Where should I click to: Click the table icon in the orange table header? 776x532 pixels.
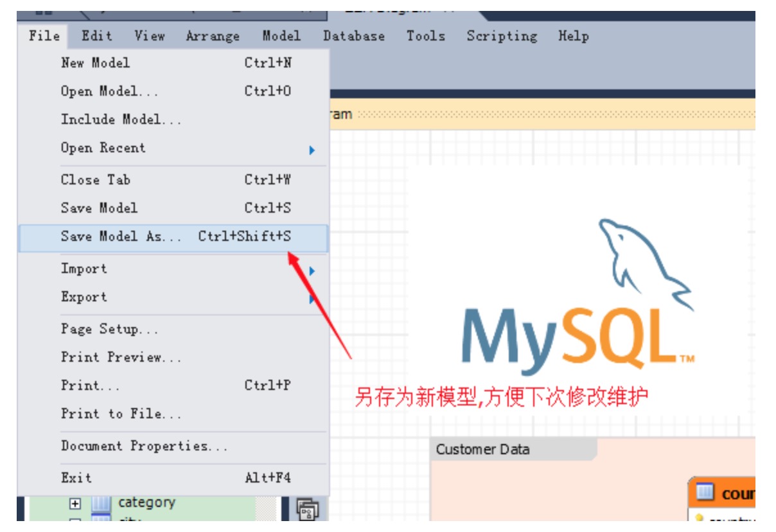click(x=705, y=493)
